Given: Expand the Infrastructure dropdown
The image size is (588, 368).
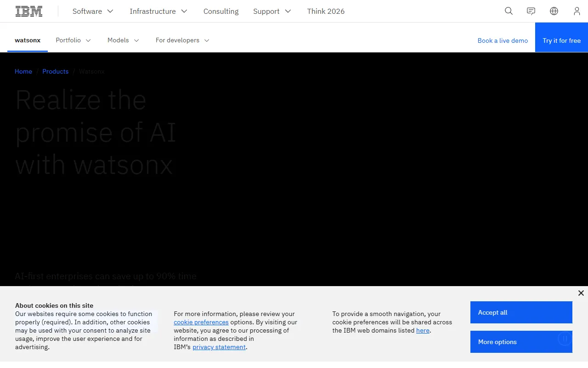Looking at the screenshot, I should 158,11.
